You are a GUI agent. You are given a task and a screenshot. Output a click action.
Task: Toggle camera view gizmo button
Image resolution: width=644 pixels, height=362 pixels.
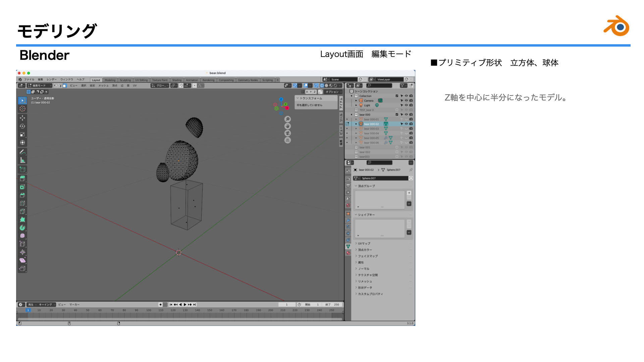[x=287, y=133]
